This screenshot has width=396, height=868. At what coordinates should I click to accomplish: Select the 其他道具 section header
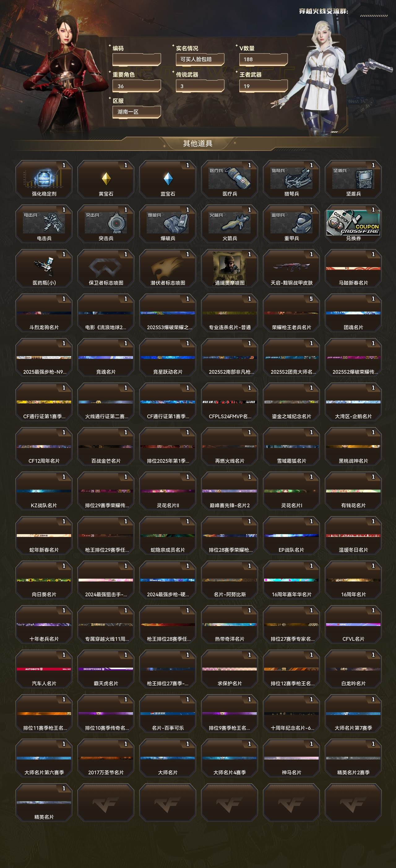198,143
